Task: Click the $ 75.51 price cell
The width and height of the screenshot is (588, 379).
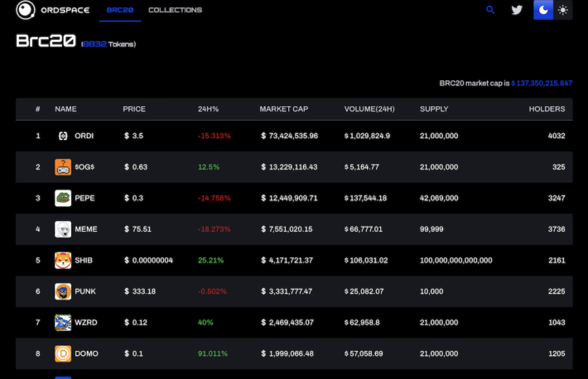Action: tap(137, 229)
